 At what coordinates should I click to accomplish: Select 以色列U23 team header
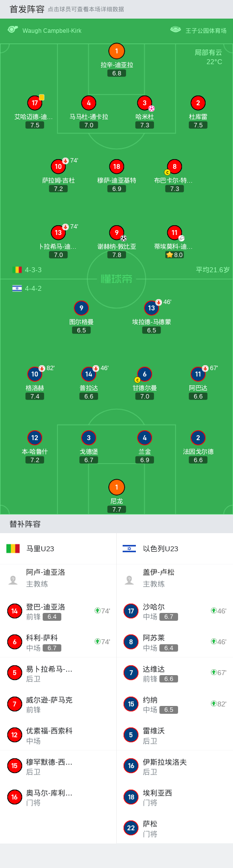160,549
